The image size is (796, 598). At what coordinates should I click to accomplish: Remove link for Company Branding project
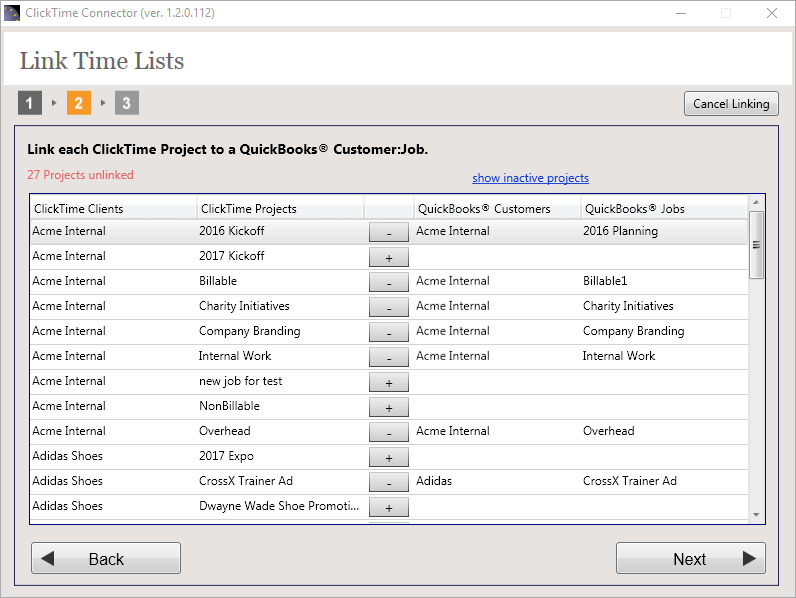pos(388,332)
